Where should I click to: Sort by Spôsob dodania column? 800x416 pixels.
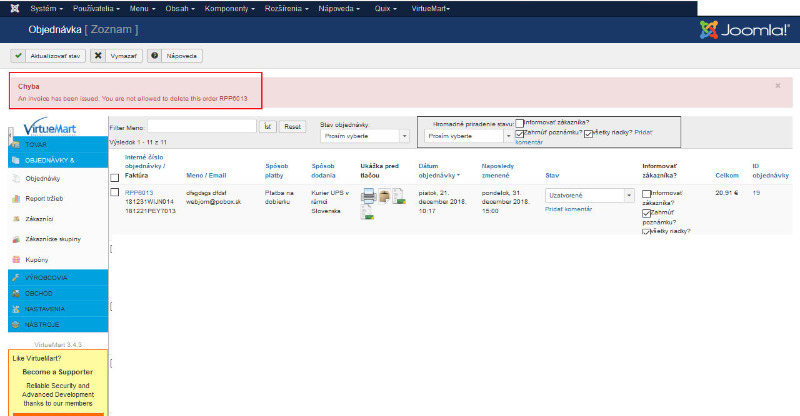click(x=323, y=170)
